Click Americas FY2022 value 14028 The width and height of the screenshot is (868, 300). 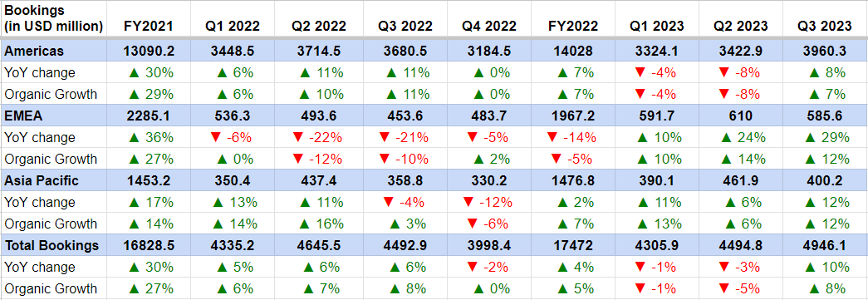[572, 51]
